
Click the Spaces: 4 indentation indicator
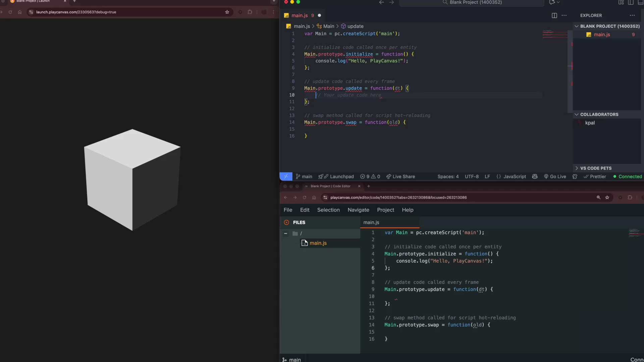(448, 176)
